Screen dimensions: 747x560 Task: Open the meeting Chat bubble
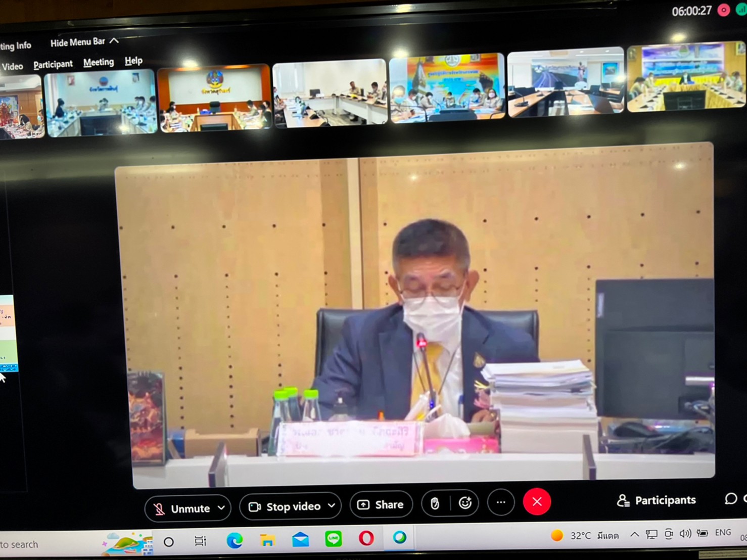[x=731, y=499]
